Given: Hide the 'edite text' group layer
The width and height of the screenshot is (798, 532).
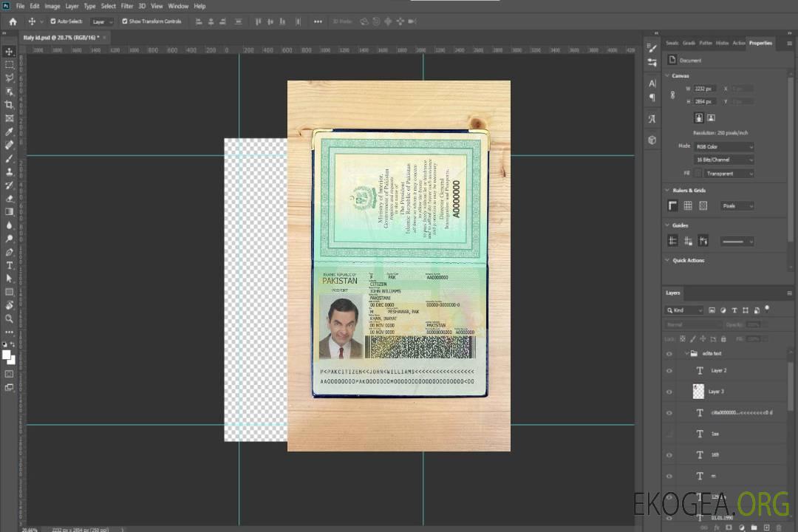Looking at the screenshot, I should (669, 354).
